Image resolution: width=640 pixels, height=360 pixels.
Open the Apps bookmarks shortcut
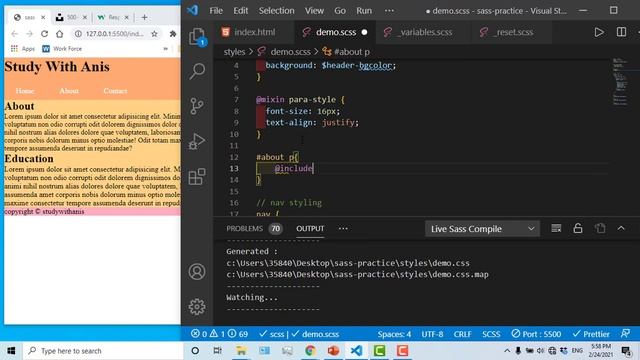coord(23,49)
